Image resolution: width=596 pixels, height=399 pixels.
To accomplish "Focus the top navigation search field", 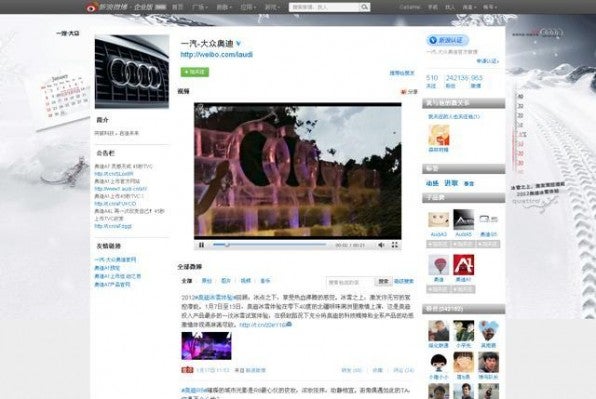I will tap(324, 7).
